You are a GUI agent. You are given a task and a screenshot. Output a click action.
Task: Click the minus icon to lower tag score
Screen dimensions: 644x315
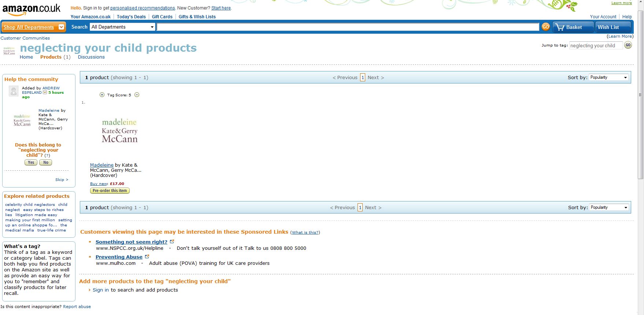(137, 95)
